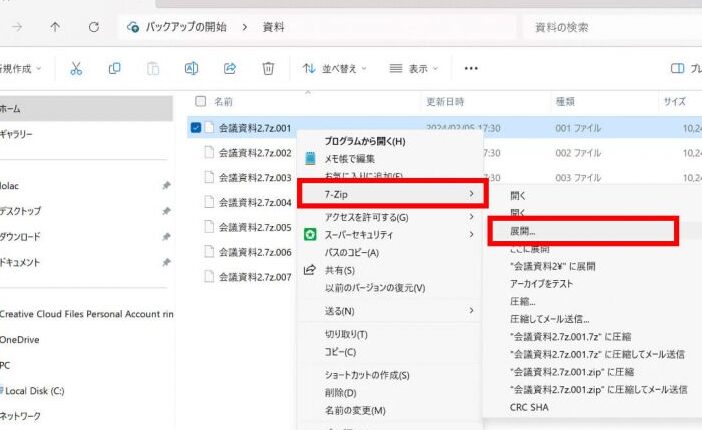Click the Delete trash can icon
Viewport: 702px width, 430px height.
tap(268, 68)
